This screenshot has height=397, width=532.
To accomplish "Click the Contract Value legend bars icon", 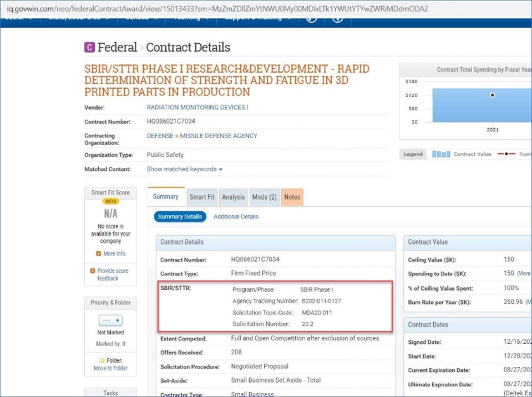I will (441, 154).
